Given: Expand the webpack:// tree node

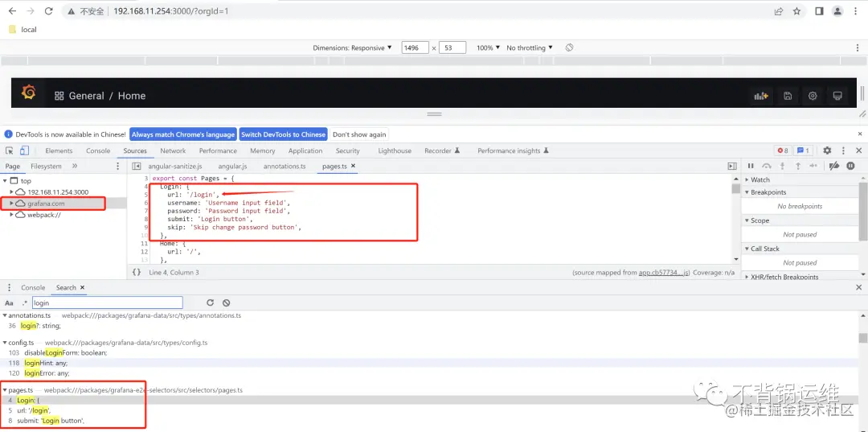Looking at the screenshot, I should pos(11,215).
